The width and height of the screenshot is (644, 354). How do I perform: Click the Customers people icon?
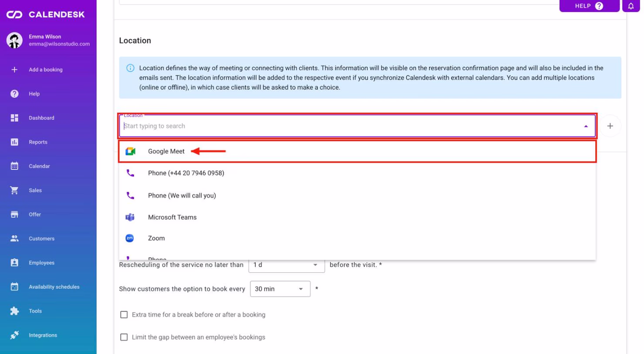tap(14, 238)
